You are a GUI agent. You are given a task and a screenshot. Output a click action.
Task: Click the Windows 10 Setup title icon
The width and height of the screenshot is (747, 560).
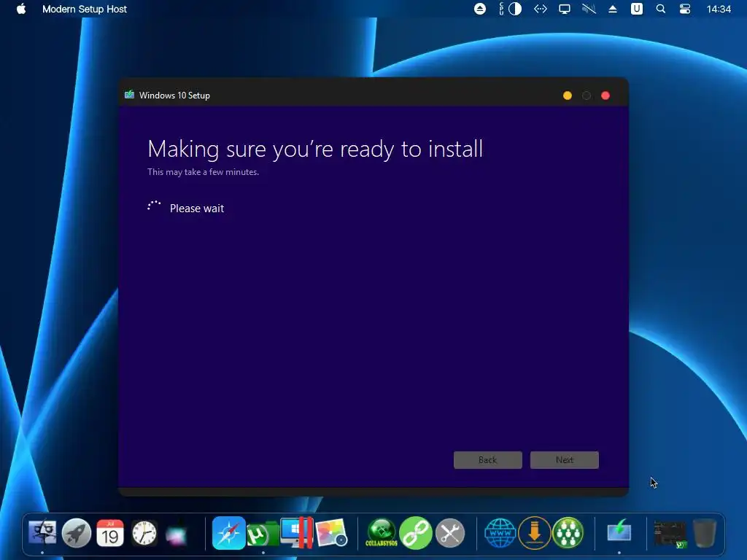point(129,95)
